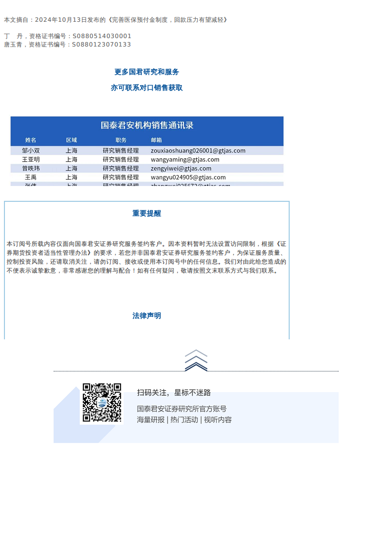Select the name 曾昳玮 in table
Viewport: 392px width, 555px height.
[x=31, y=169]
